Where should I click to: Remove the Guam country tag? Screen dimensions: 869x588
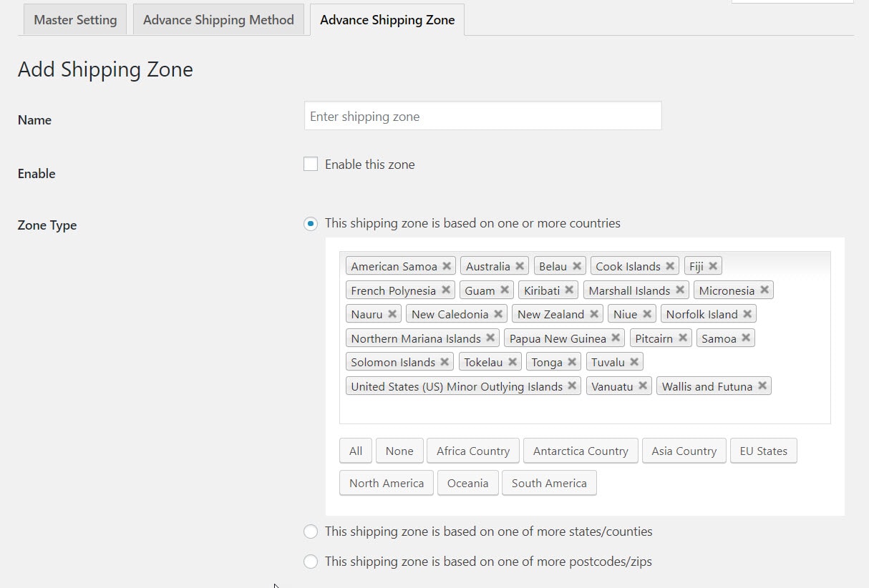point(505,290)
